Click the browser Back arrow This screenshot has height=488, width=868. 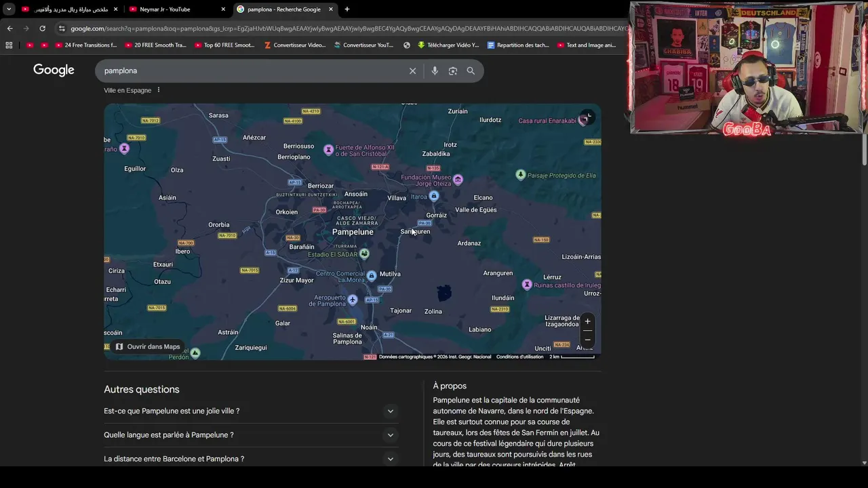pyautogui.click(x=9, y=28)
